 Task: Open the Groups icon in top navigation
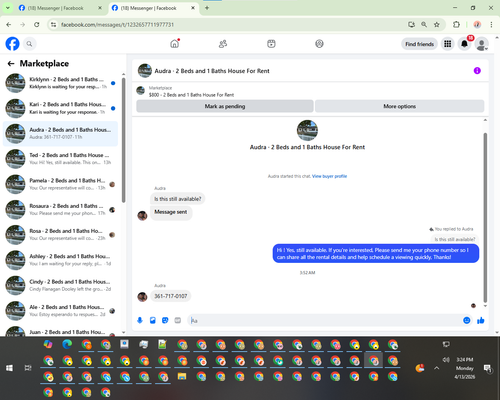click(x=319, y=44)
